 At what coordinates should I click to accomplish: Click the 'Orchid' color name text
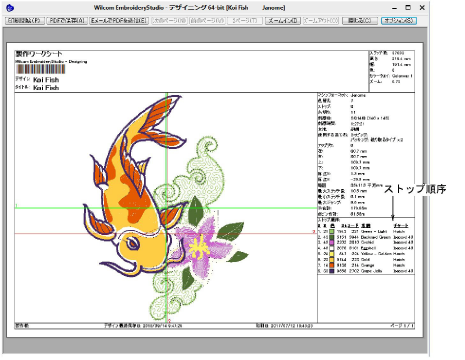click(367, 243)
